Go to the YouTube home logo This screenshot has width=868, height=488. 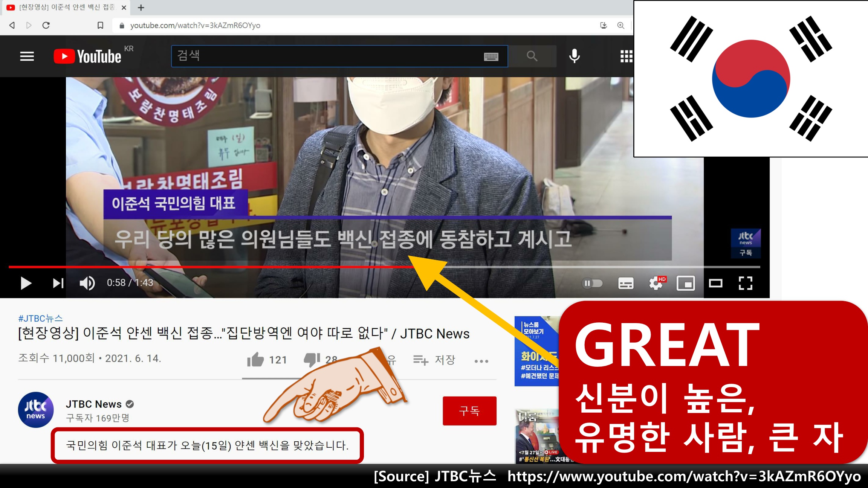(87, 56)
